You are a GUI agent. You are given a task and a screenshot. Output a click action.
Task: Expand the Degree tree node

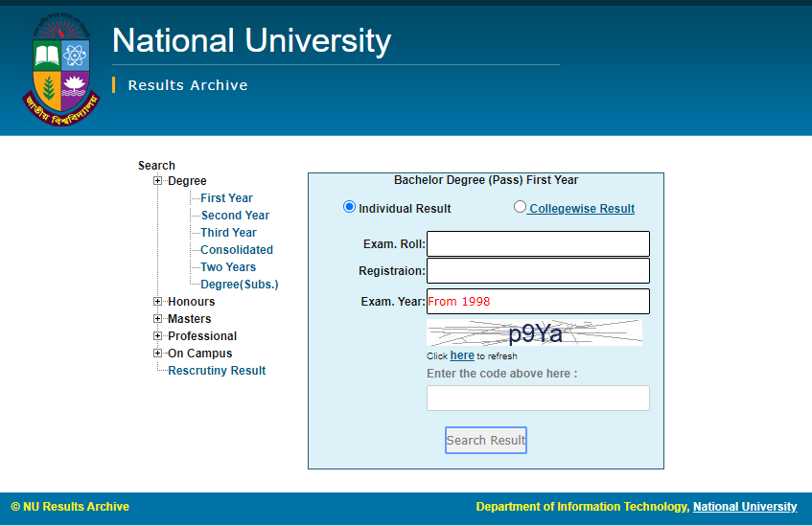pyautogui.click(x=157, y=181)
